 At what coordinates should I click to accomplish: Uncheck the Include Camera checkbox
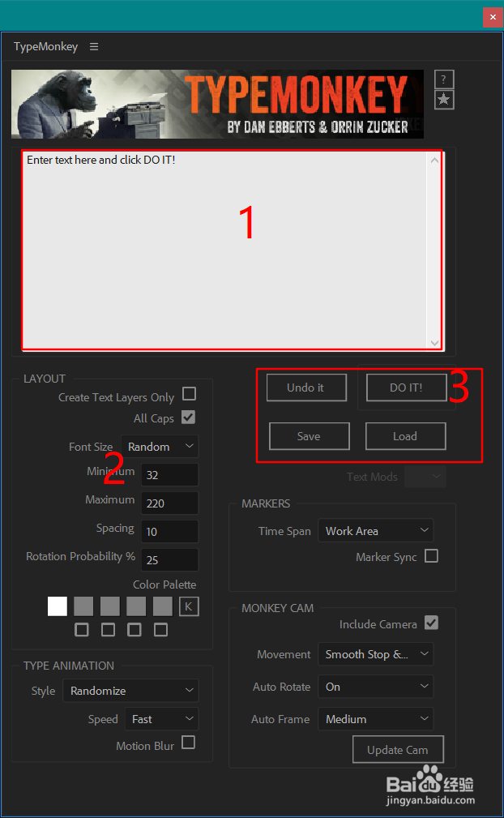point(431,623)
